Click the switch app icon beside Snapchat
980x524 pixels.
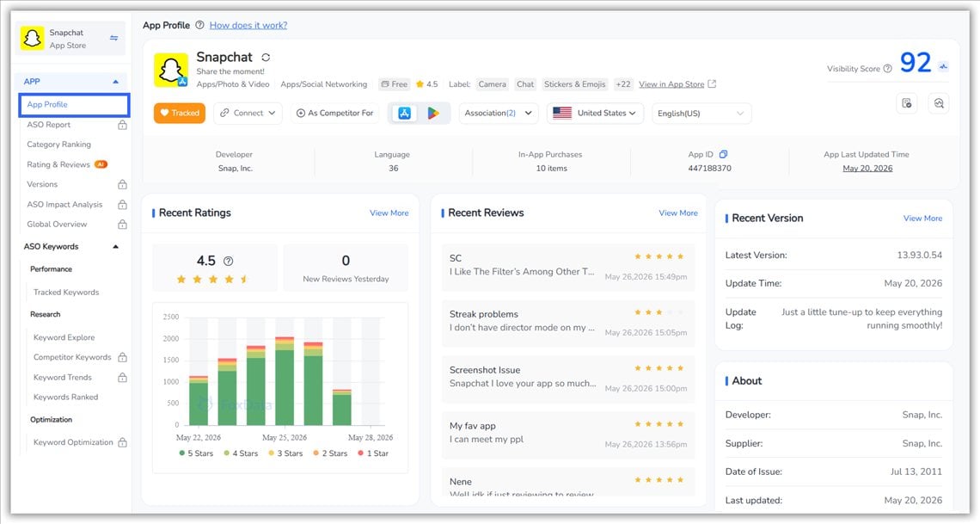tap(113, 38)
